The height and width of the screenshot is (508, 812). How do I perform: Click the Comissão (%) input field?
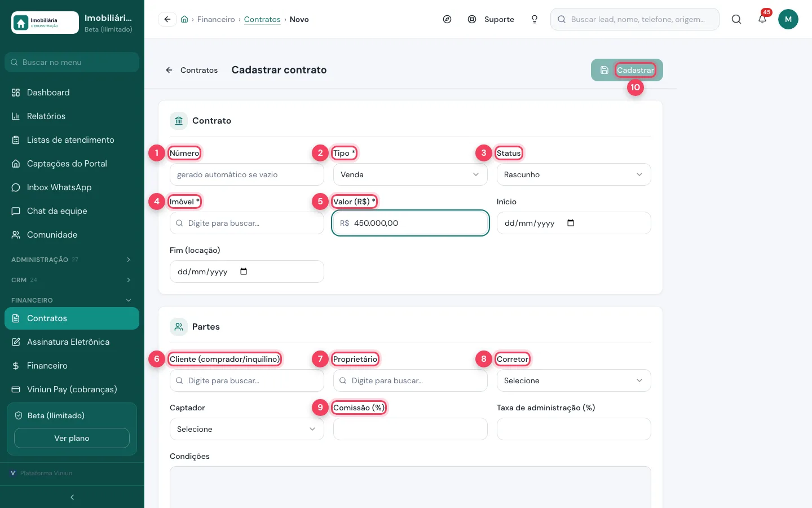click(411, 429)
